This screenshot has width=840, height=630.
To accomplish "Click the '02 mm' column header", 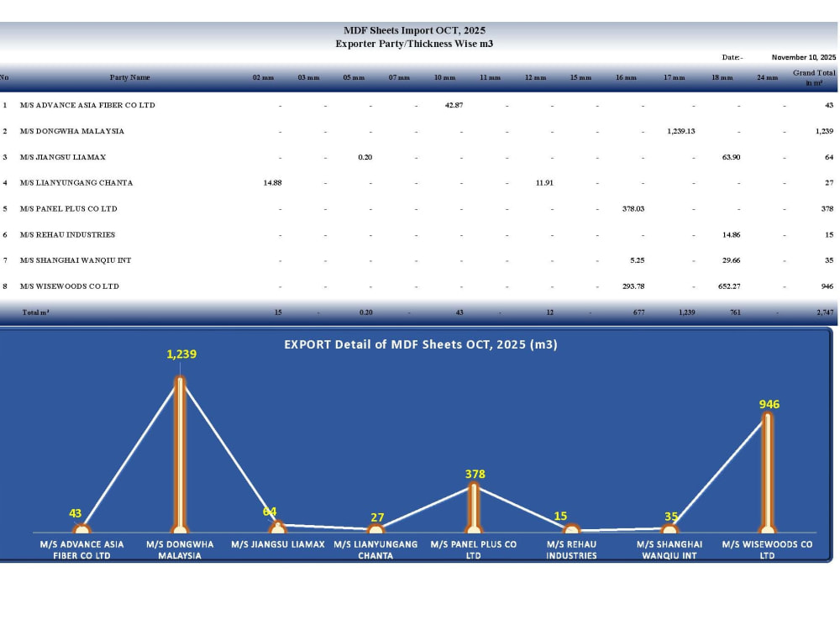I will 263,77.
